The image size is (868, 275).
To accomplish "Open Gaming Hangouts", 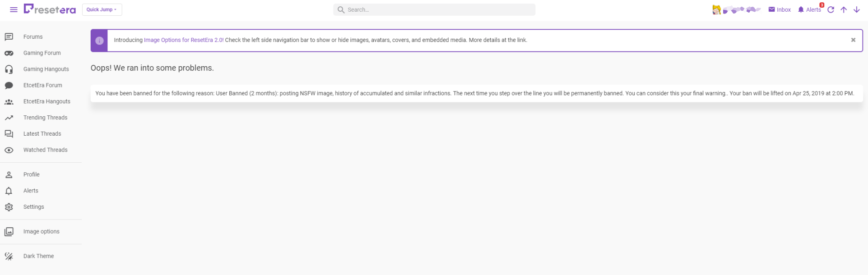I will pos(46,69).
